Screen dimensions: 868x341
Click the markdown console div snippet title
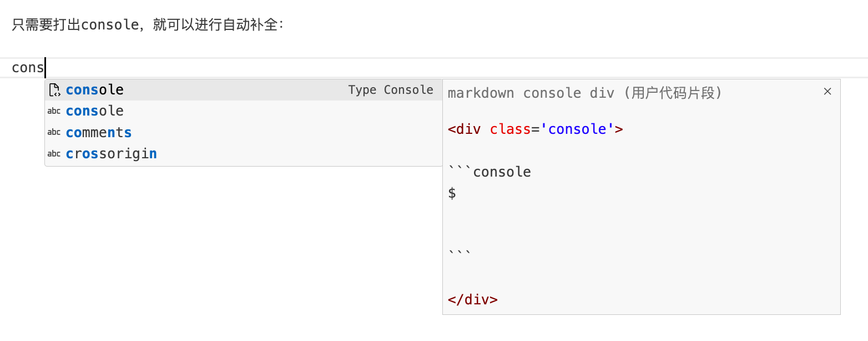click(x=585, y=93)
